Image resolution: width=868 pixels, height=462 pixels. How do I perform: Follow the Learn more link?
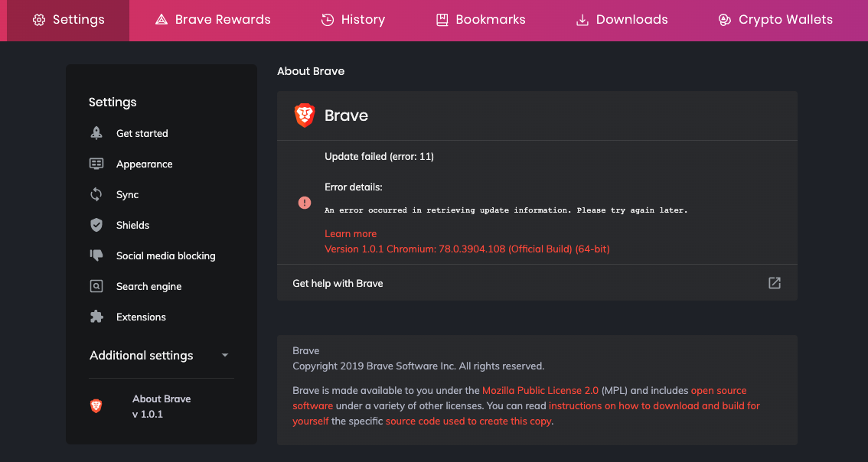click(x=351, y=233)
